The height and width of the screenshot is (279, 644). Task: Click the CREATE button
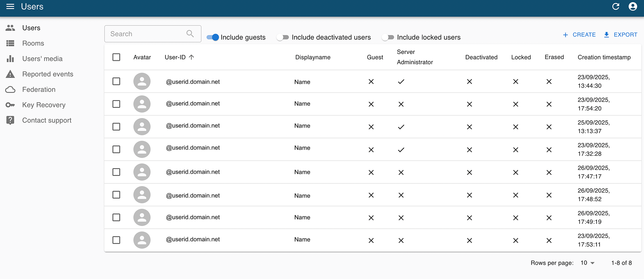pos(579,35)
